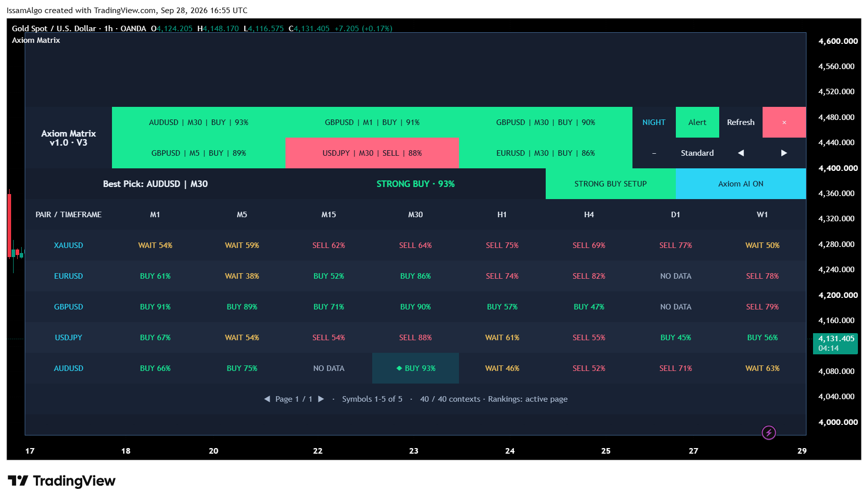Click the minus button left of Standard
The width and height of the screenshot is (868, 501).
654,153
